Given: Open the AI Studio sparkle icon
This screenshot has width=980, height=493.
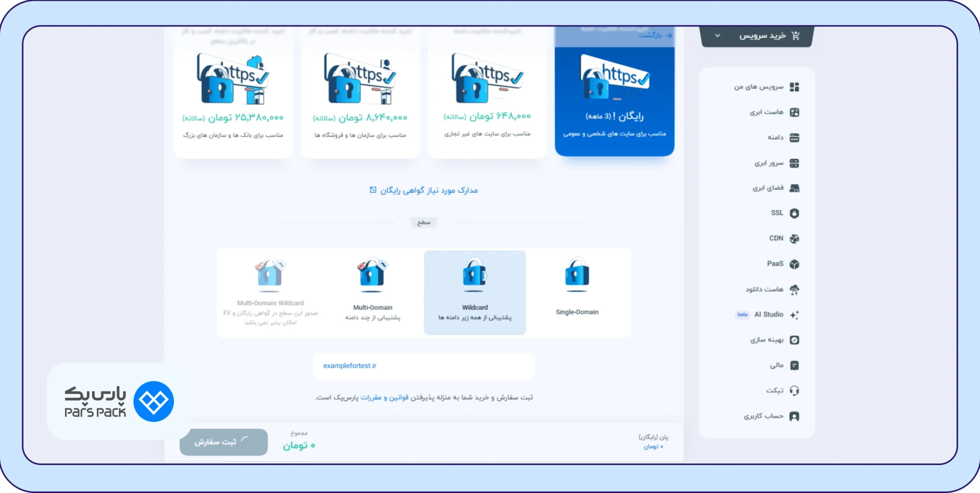Looking at the screenshot, I should pyautogui.click(x=794, y=315).
